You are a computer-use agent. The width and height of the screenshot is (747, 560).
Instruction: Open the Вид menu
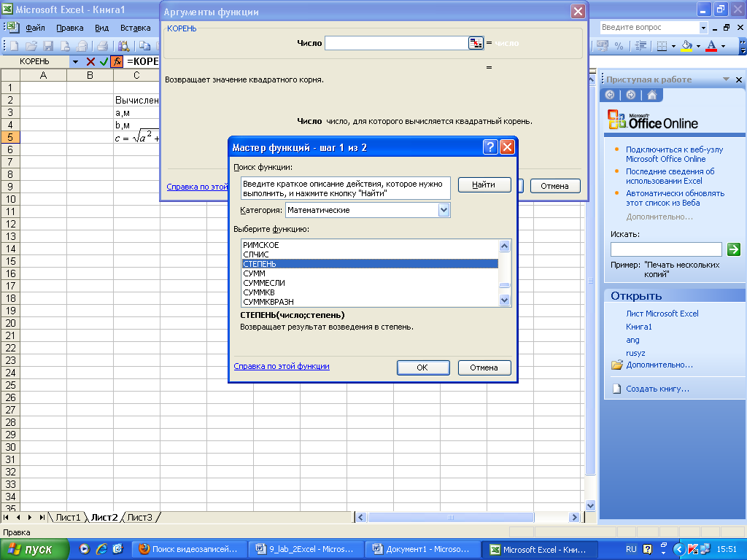pyautogui.click(x=101, y=28)
